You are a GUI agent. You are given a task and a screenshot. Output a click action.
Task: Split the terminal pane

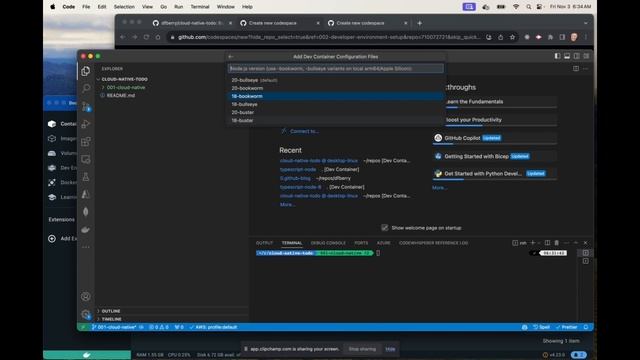click(x=547, y=242)
